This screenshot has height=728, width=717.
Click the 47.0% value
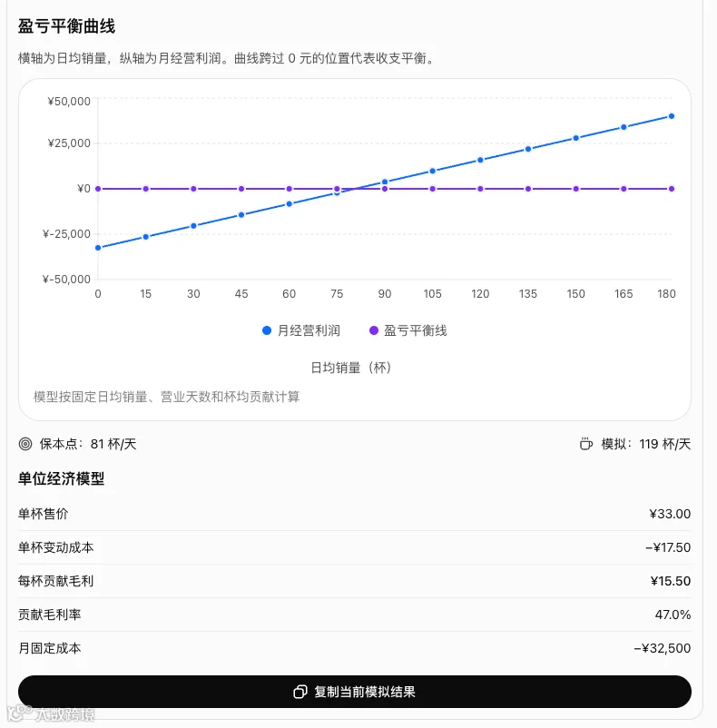[673, 615]
